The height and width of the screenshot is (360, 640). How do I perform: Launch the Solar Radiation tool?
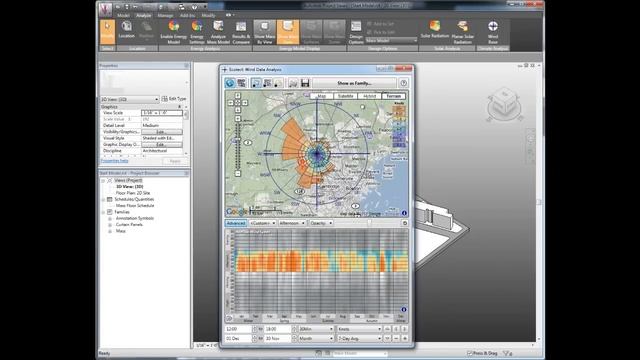435,29
